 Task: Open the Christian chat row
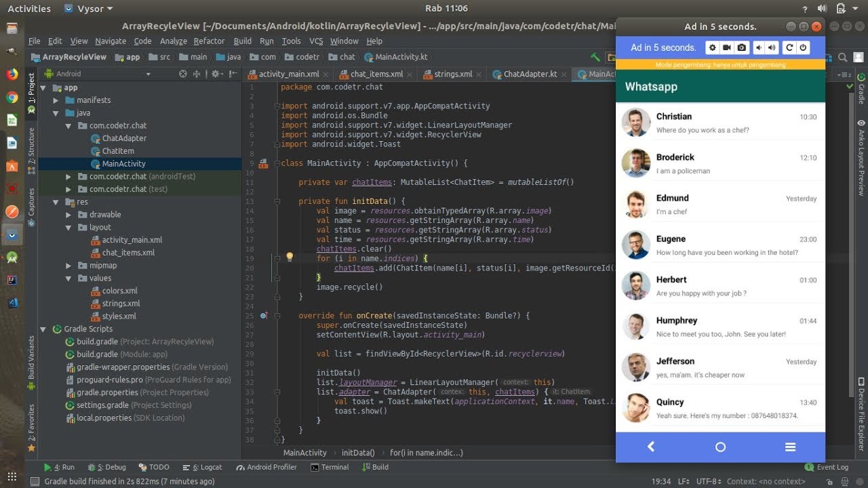click(720, 123)
